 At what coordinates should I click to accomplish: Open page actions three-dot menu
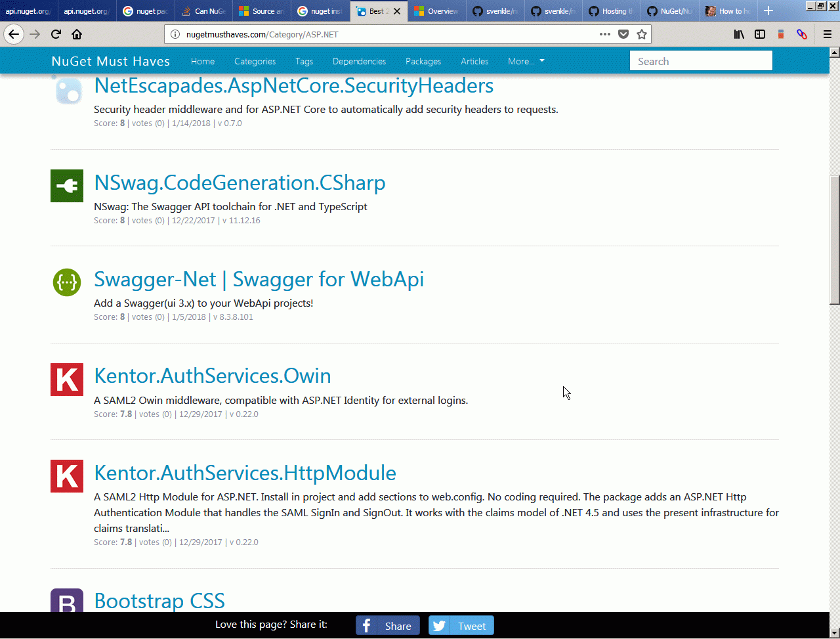pyautogui.click(x=605, y=34)
